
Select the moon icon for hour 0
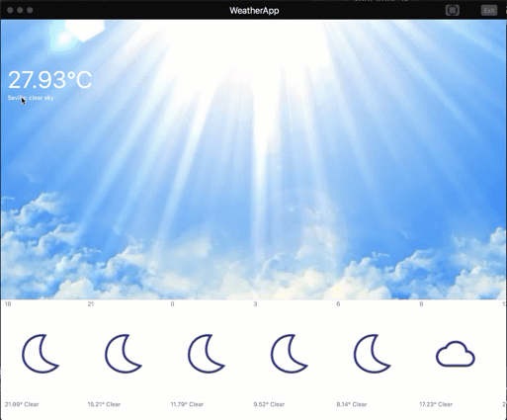click(207, 354)
